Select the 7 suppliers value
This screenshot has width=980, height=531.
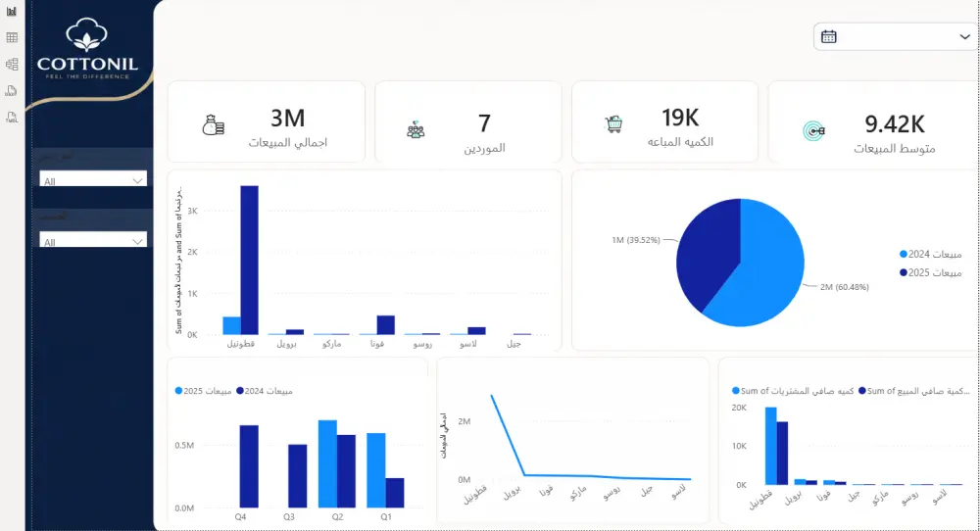pos(484,123)
